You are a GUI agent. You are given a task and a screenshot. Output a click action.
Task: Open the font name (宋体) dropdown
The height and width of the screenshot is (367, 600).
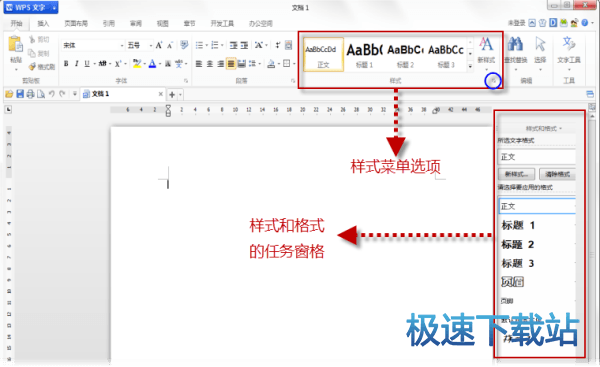tap(122, 46)
